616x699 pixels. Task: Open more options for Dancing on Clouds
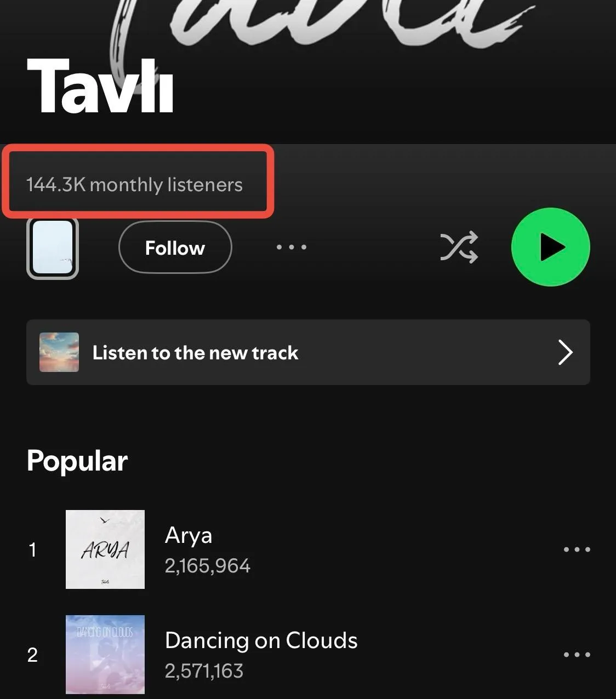577,655
